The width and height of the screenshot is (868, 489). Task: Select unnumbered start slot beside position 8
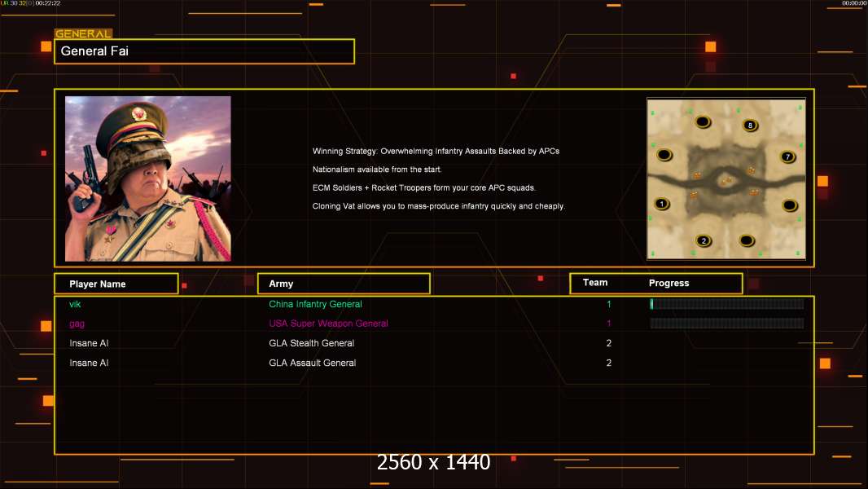(703, 121)
